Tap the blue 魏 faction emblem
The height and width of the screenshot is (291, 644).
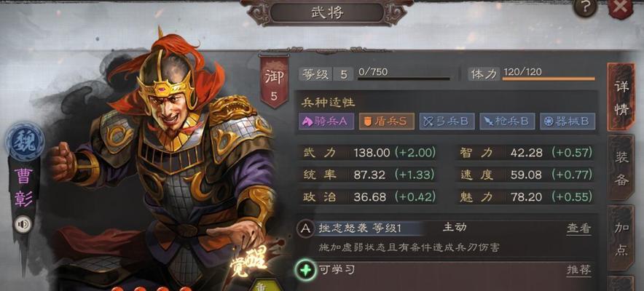click(25, 142)
